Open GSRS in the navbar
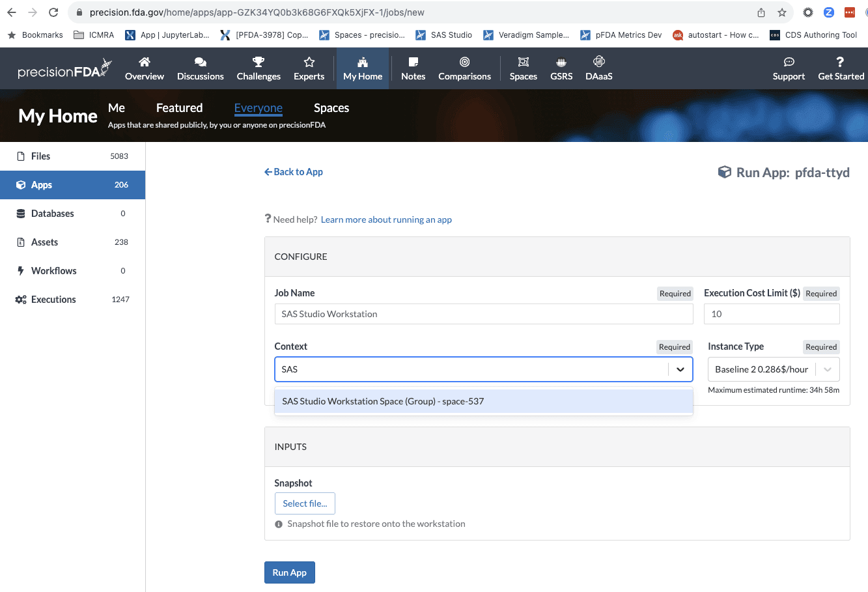This screenshot has height=592, width=868. [x=561, y=68]
